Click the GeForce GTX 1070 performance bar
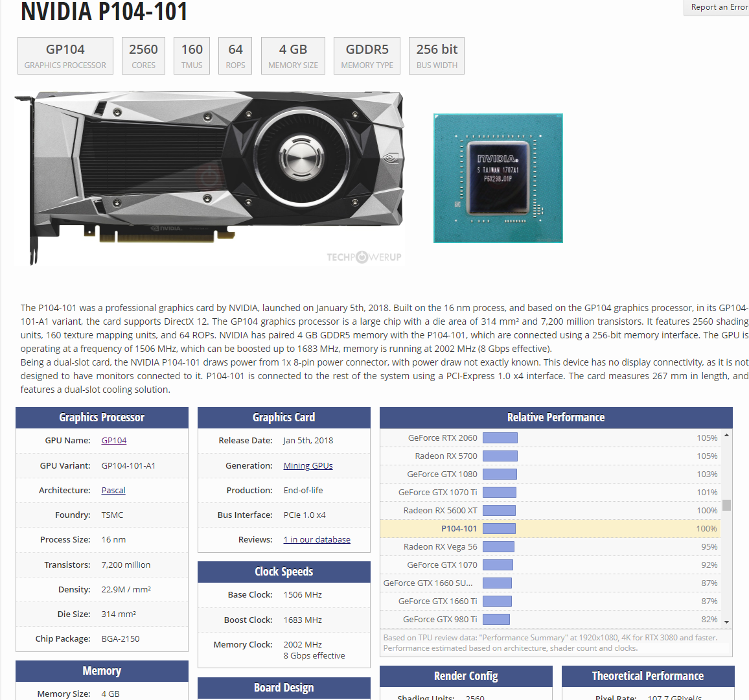This screenshot has height=700, width=749. [498, 565]
